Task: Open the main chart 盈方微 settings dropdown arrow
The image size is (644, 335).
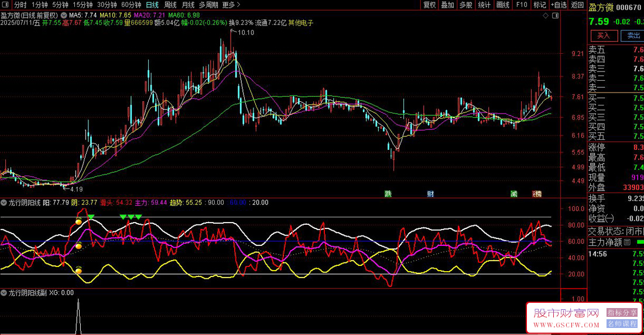Action: tap(64, 15)
